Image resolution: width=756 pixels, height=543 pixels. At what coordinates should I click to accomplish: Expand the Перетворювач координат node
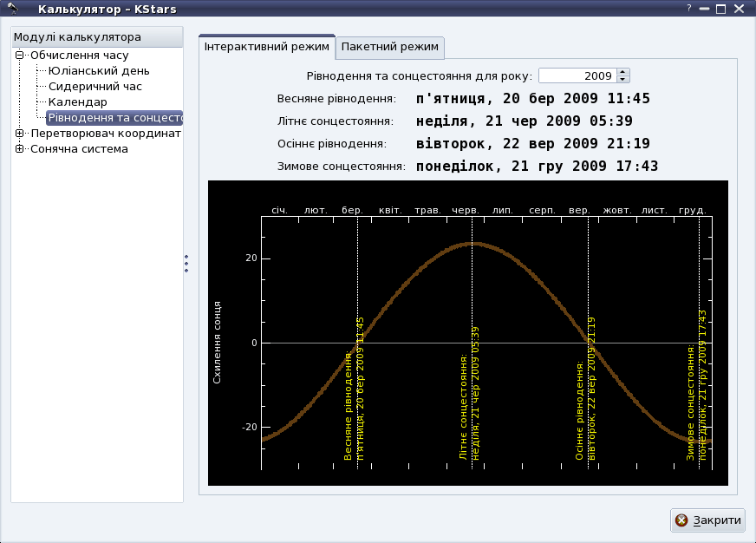coord(20,134)
